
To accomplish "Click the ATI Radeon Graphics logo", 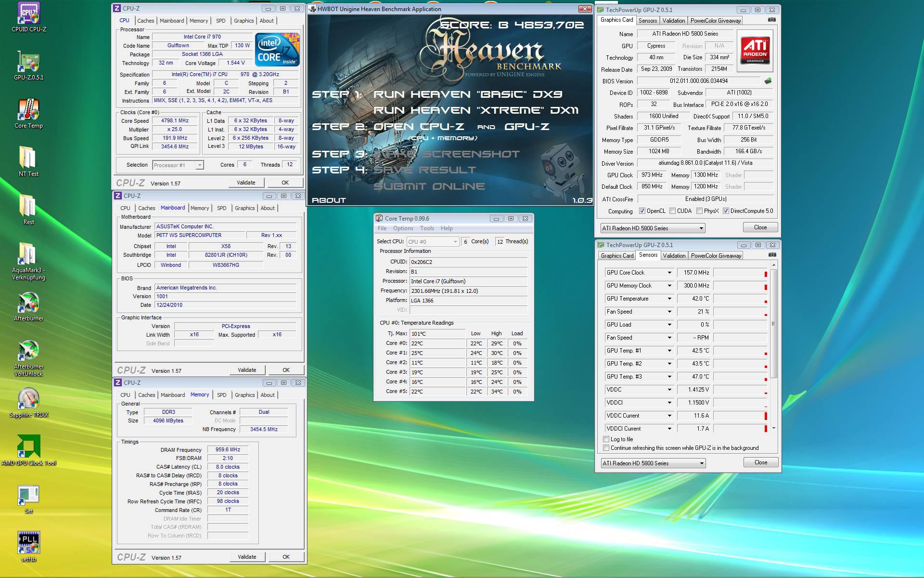I will click(x=755, y=50).
